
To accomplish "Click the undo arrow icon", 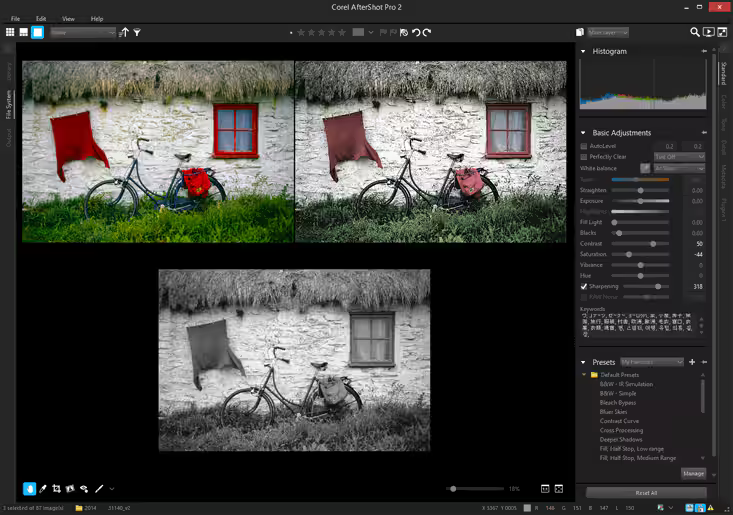I will click(416, 32).
